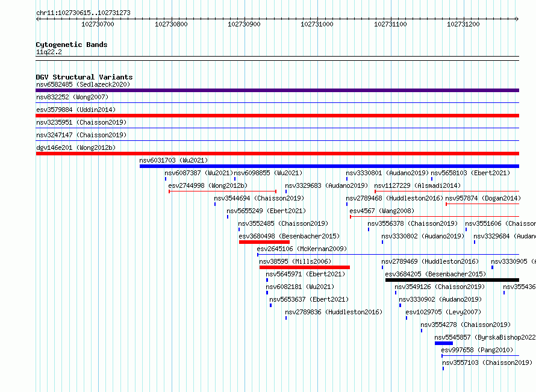The height and width of the screenshot is (392, 536).
Task: Click nsv3556378 (Chaisson2019) label
Action: 413,223
